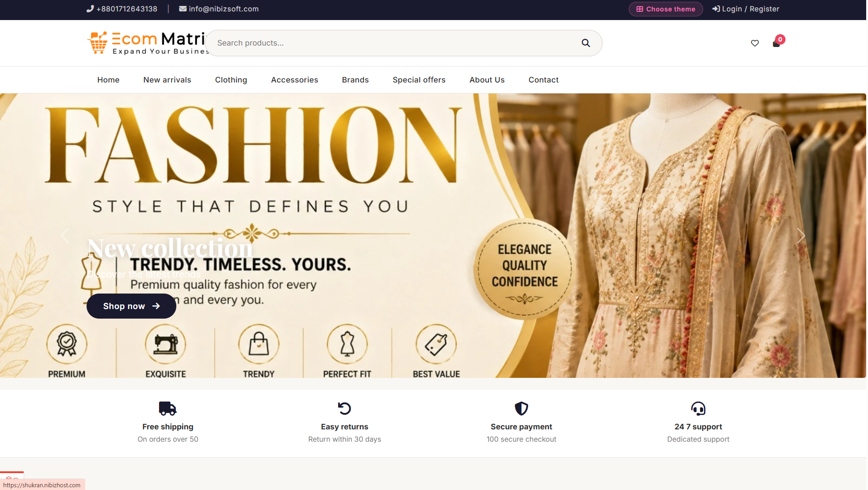The width and height of the screenshot is (868, 490).
Task: Open Login / Register link
Action: 746,9
